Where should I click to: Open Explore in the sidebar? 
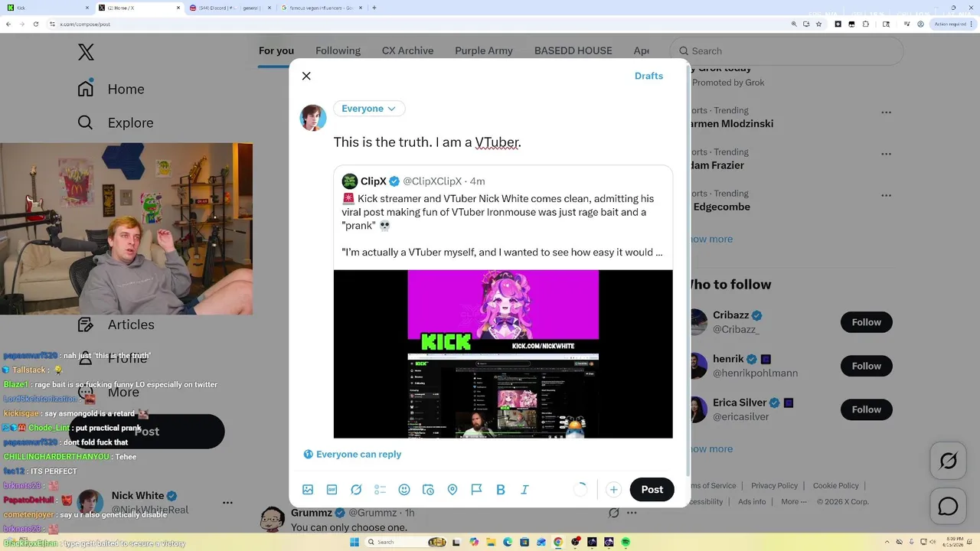click(116, 122)
